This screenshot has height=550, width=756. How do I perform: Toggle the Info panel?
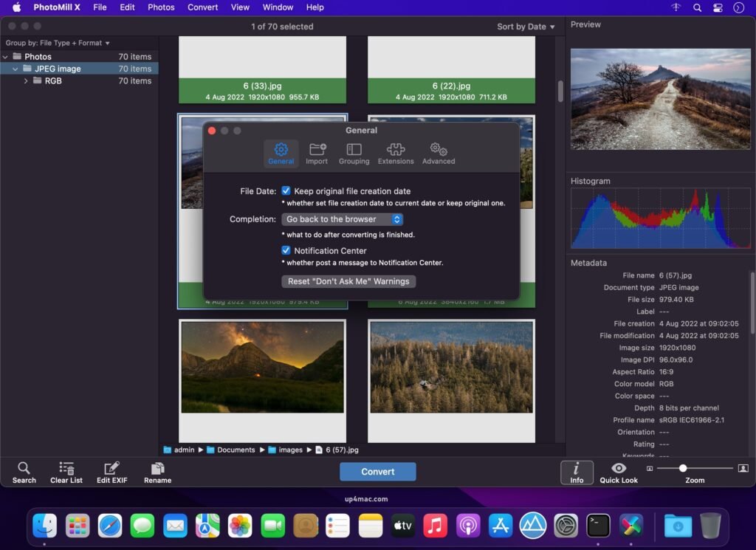(x=577, y=472)
